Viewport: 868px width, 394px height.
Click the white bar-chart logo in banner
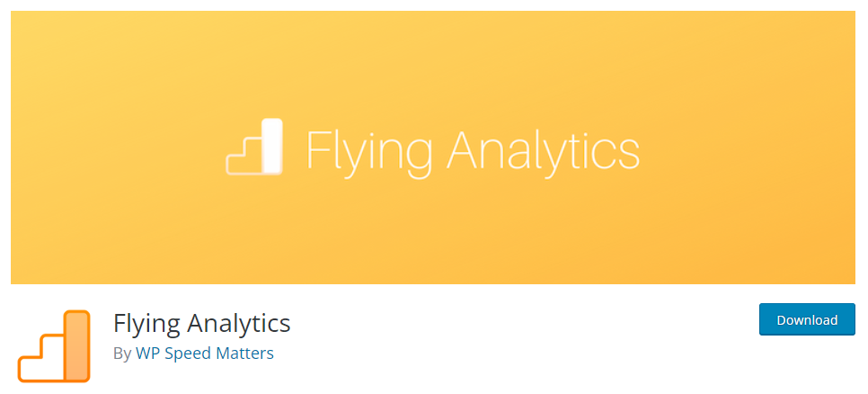(254, 147)
